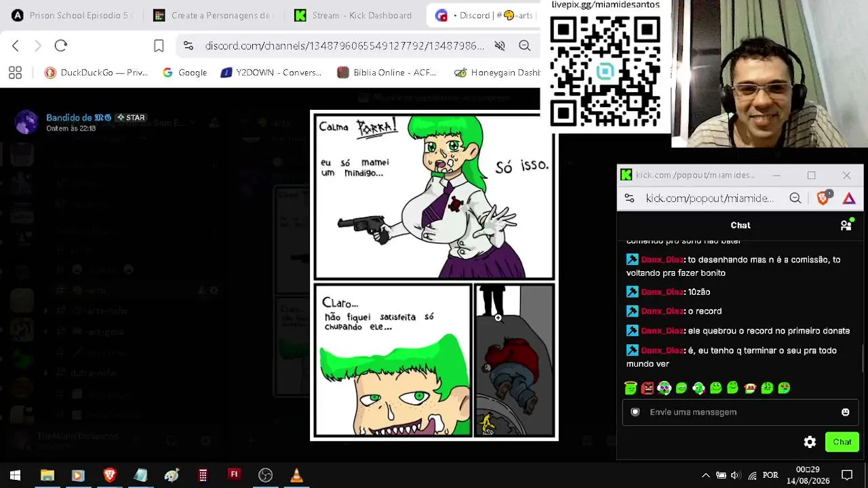Click Bandido de MG's avatar

(26, 122)
